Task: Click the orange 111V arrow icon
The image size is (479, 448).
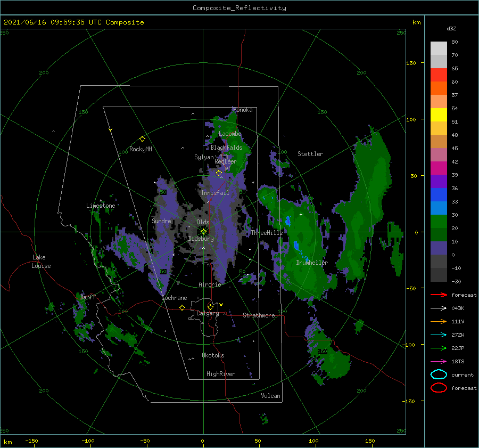Action: pos(439,321)
